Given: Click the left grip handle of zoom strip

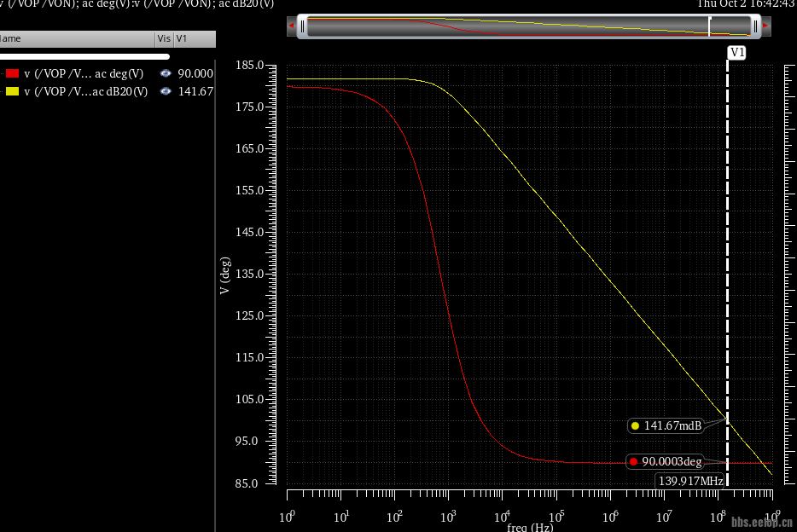Looking at the screenshot, I should (x=302, y=26).
